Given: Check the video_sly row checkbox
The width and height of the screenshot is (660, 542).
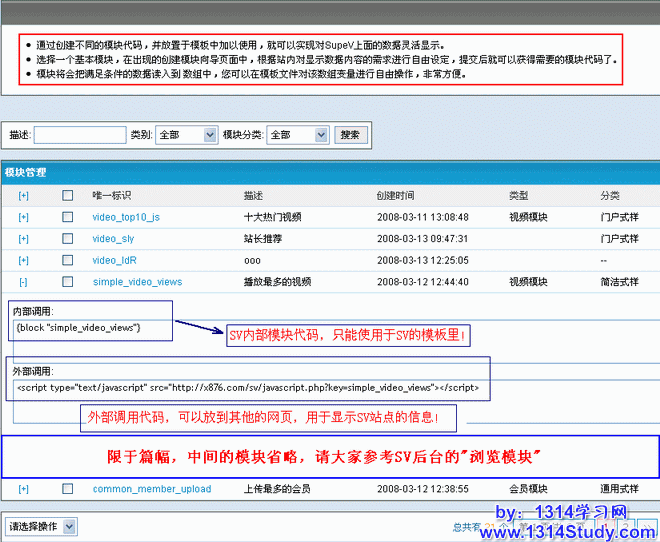Looking at the screenshot, I should pos(68,239).
